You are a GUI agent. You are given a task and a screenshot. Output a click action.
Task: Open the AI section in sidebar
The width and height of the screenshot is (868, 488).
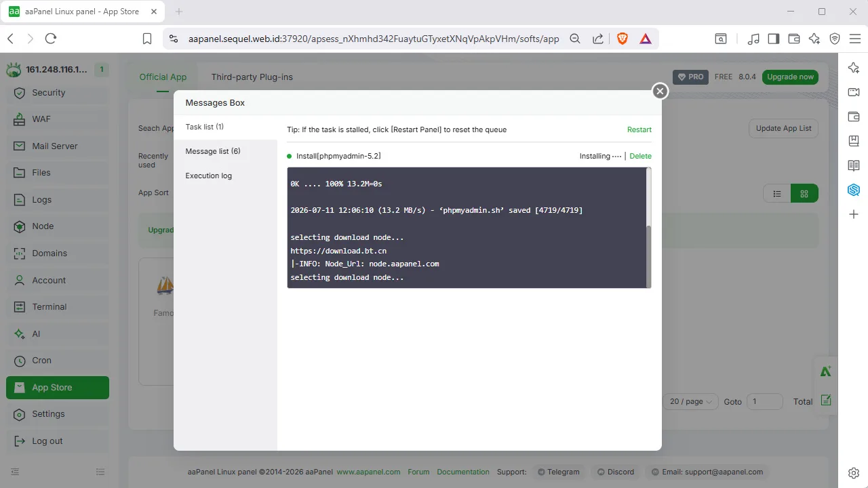click(x=58, y=334)
